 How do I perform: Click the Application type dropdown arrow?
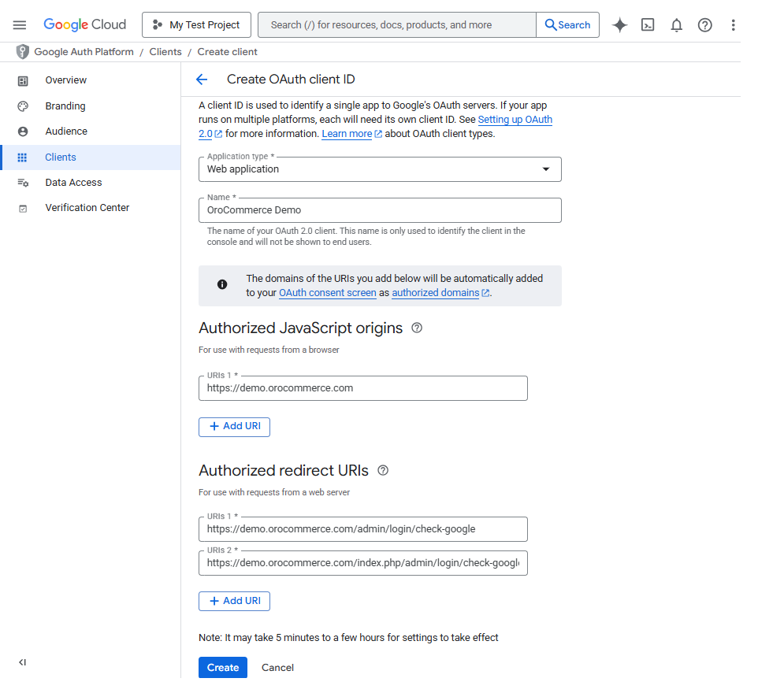(x=546, y=169)
